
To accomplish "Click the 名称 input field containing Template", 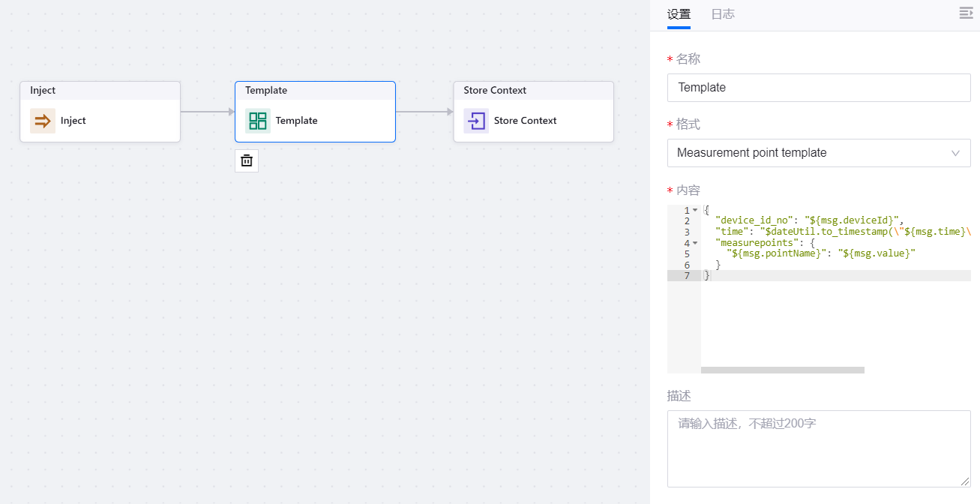I will coord(819,88).
